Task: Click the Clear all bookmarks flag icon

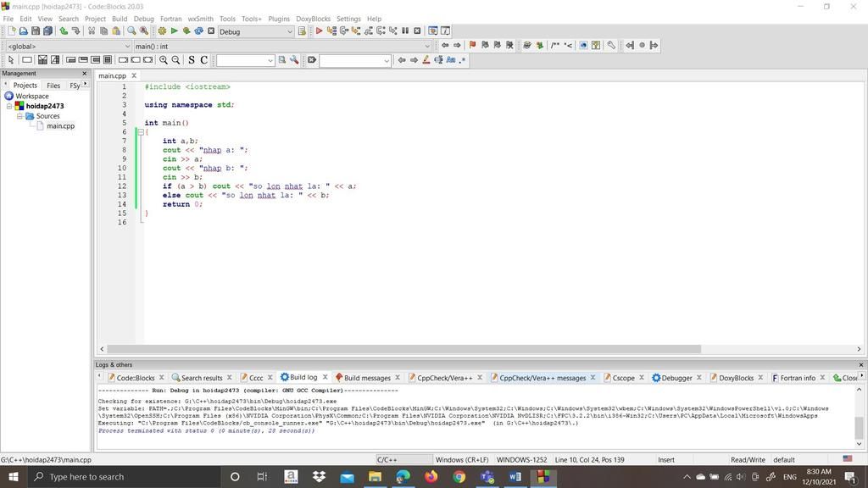Action: click(509, 46)
